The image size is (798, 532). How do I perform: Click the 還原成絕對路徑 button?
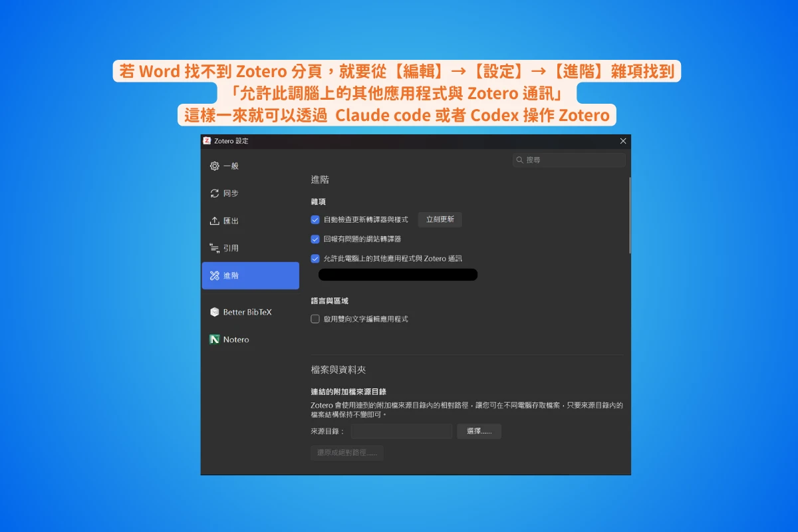tap(347, 453)
